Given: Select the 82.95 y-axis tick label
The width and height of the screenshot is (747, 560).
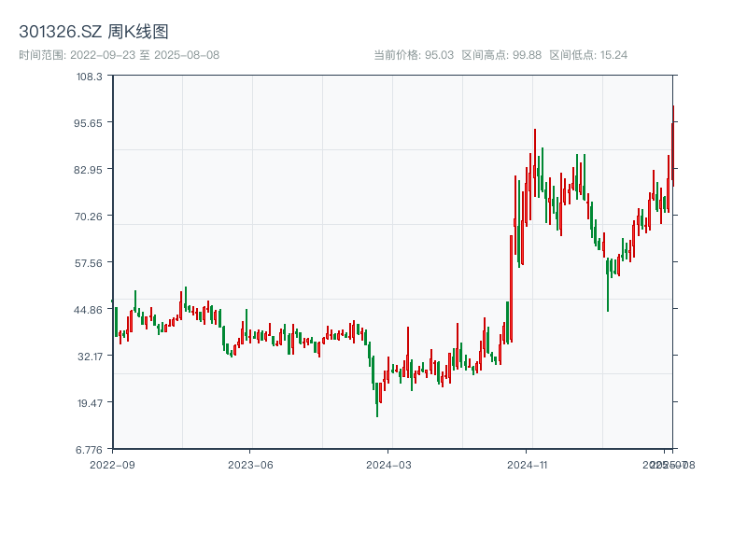Looking at the screenshot, I should pos(91,169).
